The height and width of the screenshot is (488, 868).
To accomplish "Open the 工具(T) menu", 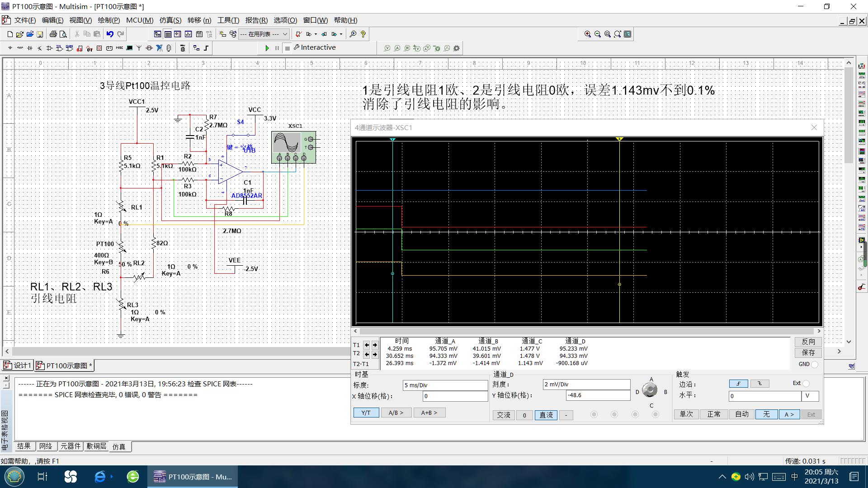I will coord(228,20).
